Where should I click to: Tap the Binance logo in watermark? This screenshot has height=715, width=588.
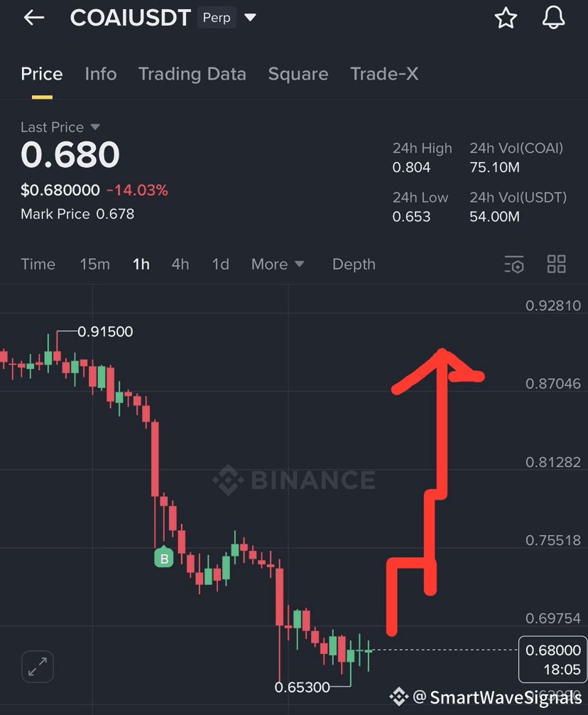(228, 480)
